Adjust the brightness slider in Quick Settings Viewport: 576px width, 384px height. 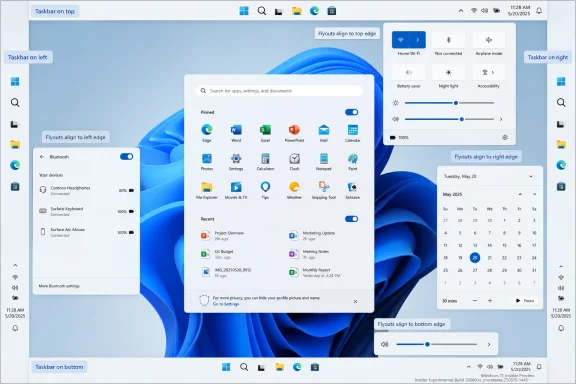point(449,103)
